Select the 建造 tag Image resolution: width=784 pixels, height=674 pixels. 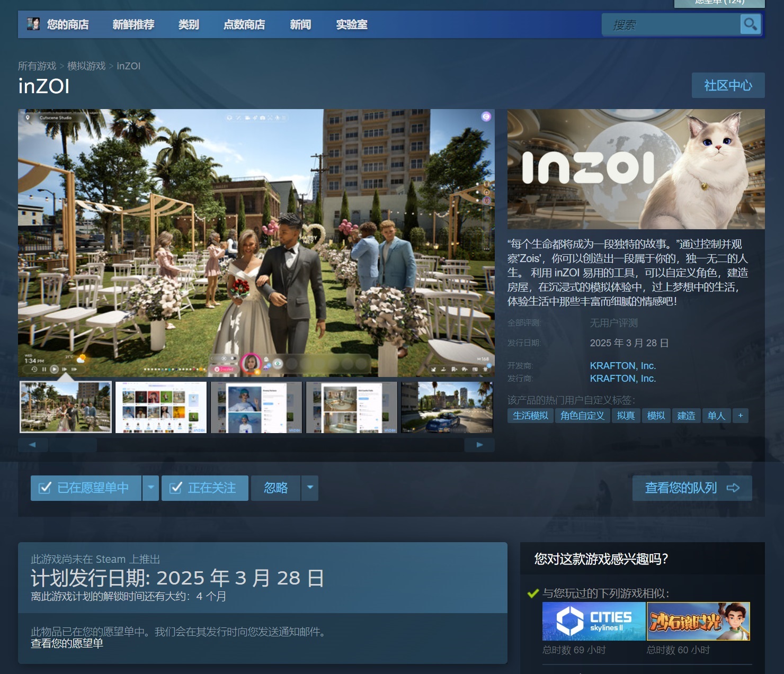coord(686,416)
